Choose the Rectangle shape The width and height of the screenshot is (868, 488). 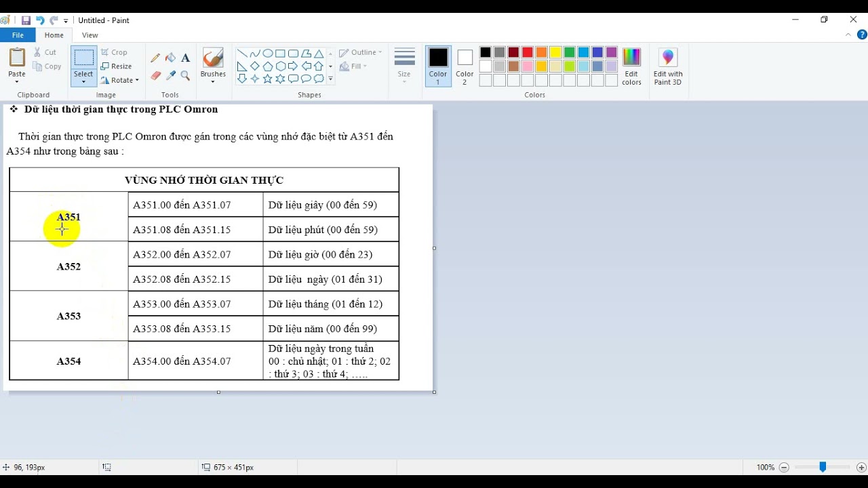tap(280, 54)
